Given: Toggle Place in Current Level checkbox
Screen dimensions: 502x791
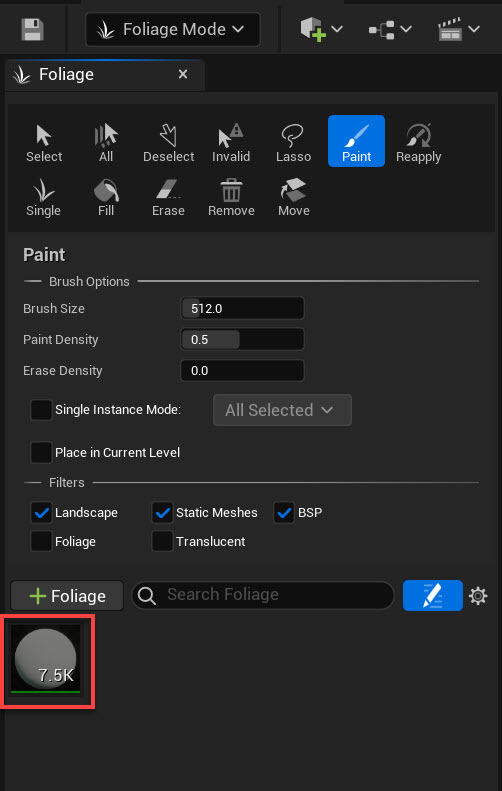Looking at the screenshot, I should click(x=41, y=453).
